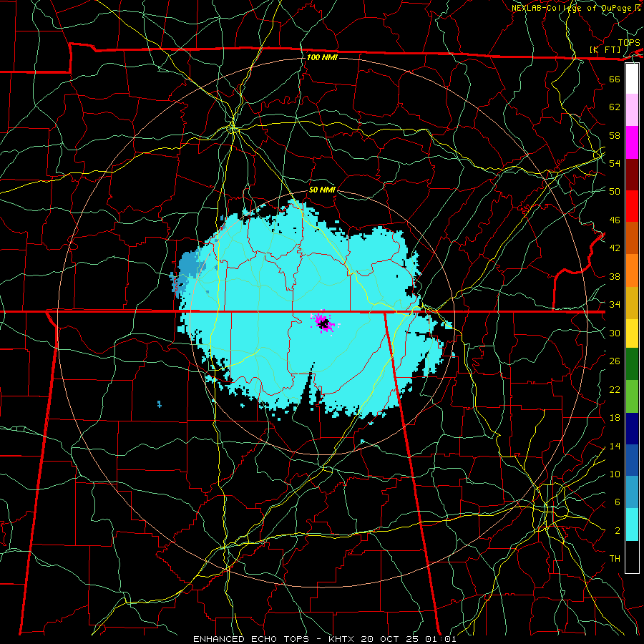Click the KHTX station identifier
Screen dimensions: 644x644
343,639
